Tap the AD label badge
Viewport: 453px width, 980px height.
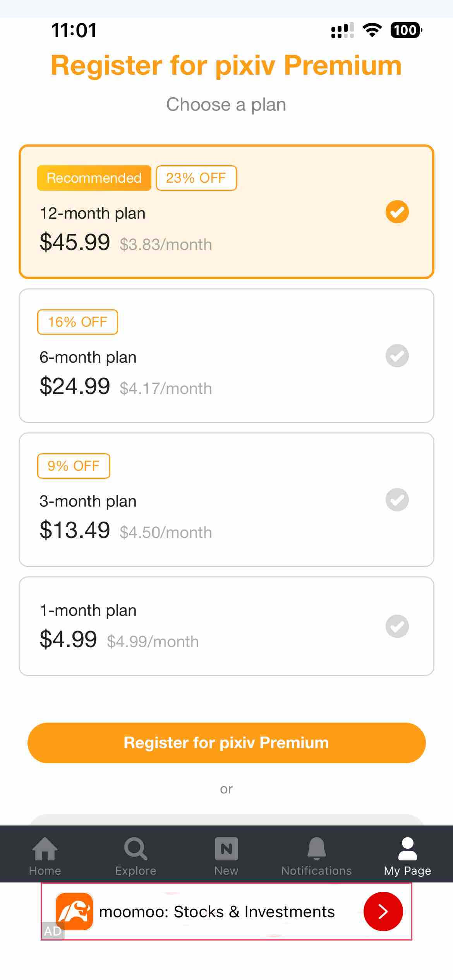[x=53, y=931]
